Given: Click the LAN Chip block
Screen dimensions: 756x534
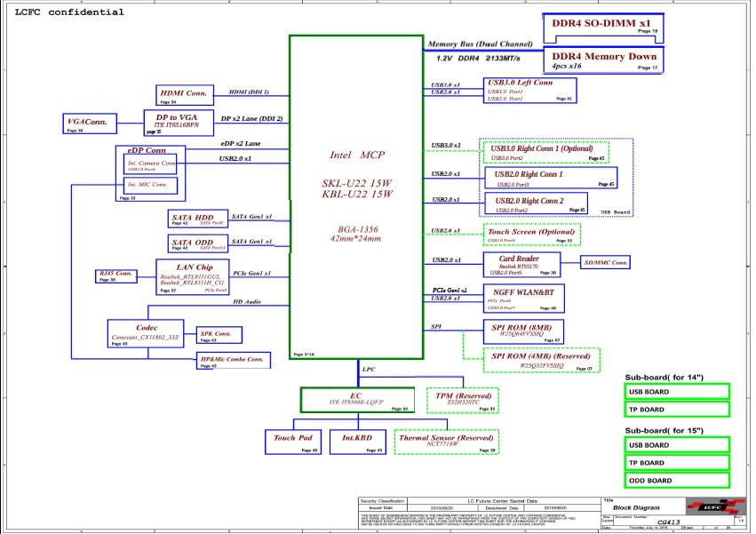Looking at the screenshot, I should [x=194, y=276].
